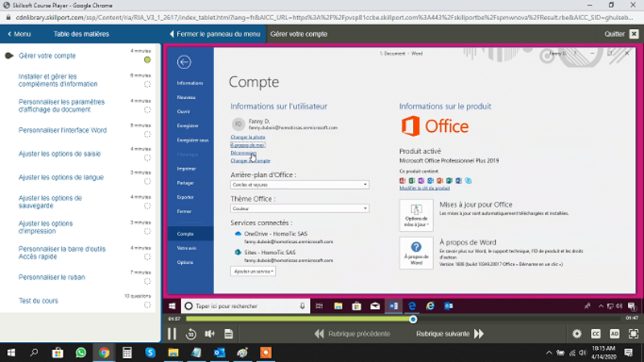Open lesson Ajuster les options de sauvegarde
The width and height of the screenshot is (644, 362).
[50, 202]
